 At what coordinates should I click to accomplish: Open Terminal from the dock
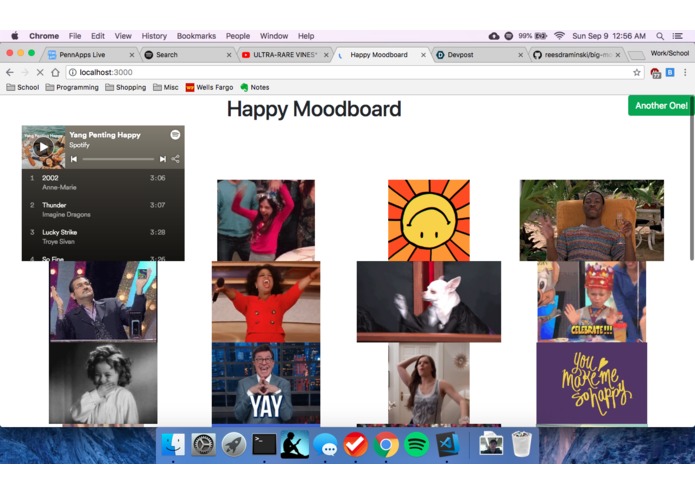click(x=264, y=444)
